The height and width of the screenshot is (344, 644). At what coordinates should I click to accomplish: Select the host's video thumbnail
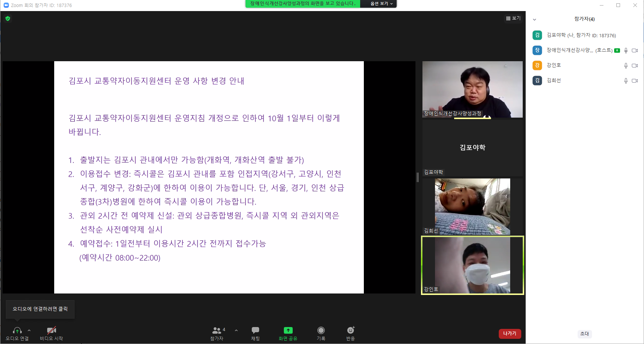click(x=473, y=89)
